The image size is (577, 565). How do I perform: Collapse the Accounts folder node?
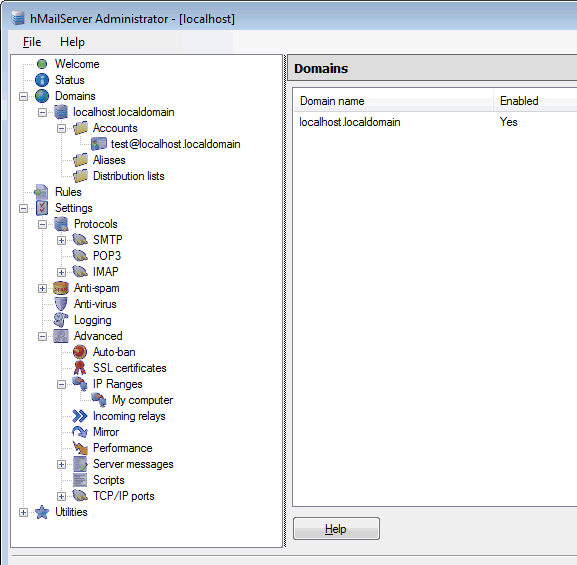pyautogui.click(x=61, y=128)
